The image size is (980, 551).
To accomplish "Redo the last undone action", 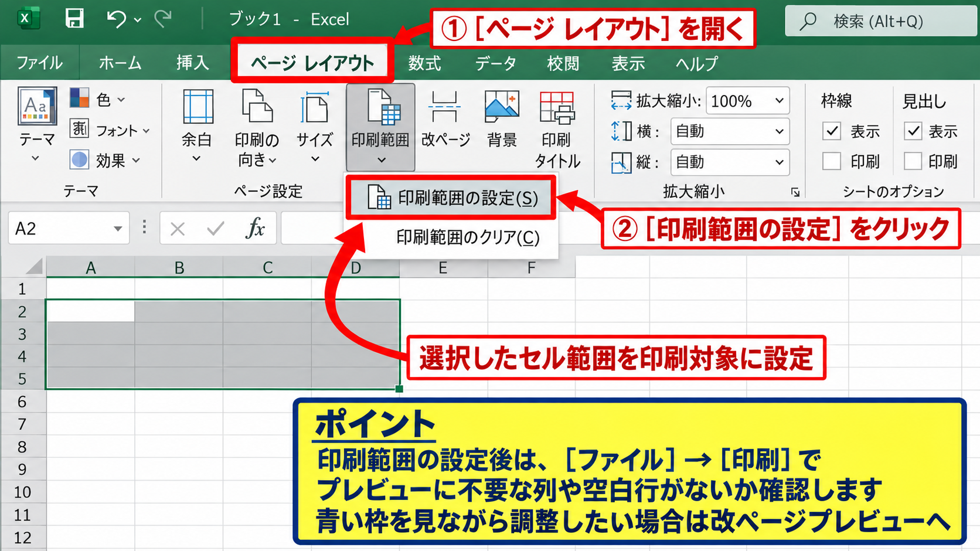I will pos(163,19).
